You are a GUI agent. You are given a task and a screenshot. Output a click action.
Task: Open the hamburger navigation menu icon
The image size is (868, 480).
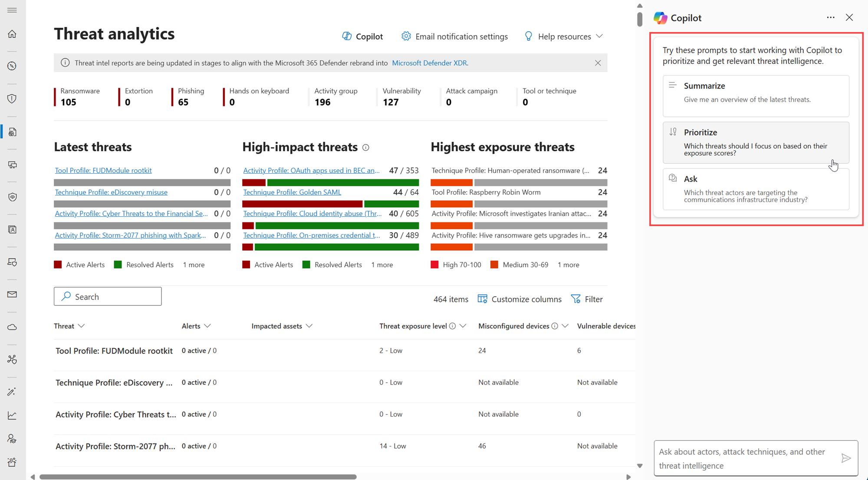pyautogui.click(x=12, y=10)
